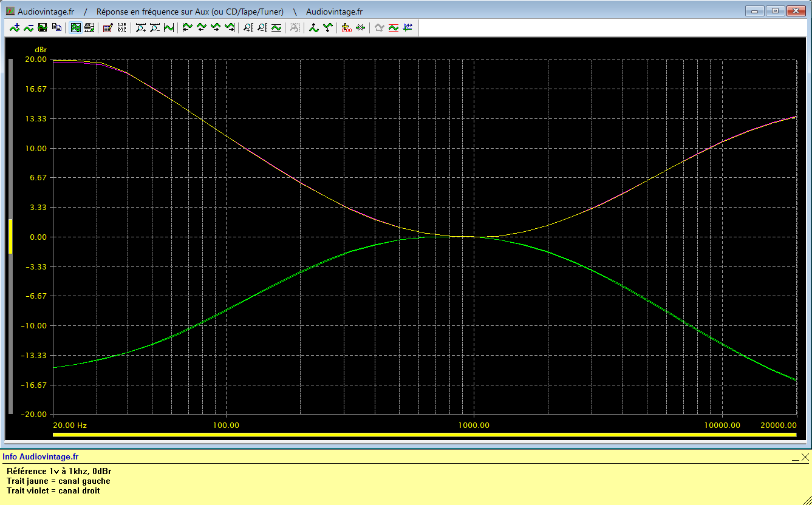The image size is (812, 505).
Task: Click the 'Info Audiovintage.fr' panel title
Action: [x=41, y=457]
